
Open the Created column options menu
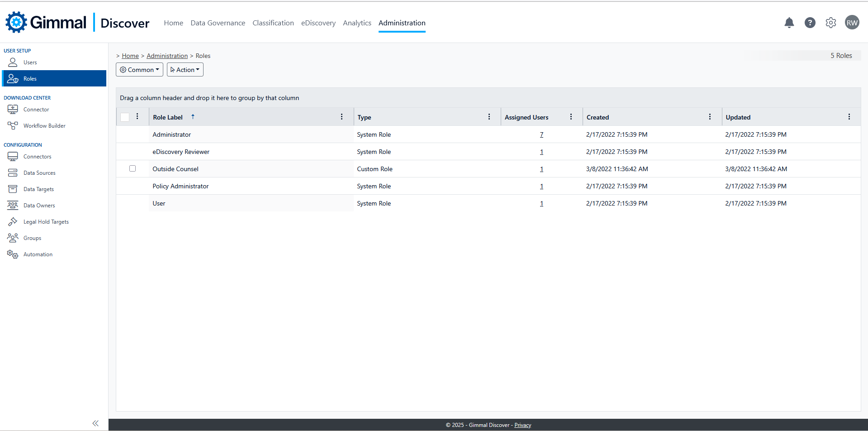(x=710, y=117)
